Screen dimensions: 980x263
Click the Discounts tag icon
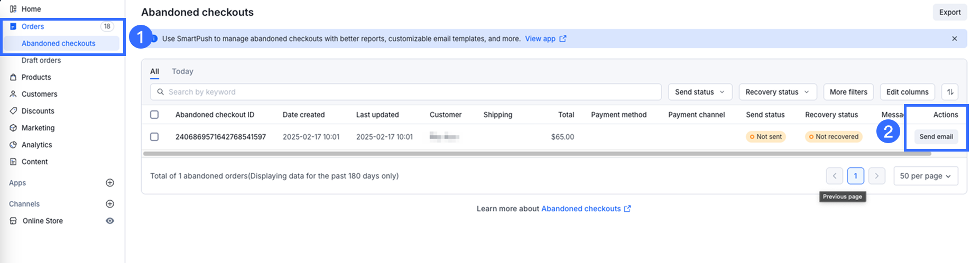point(13,111)
